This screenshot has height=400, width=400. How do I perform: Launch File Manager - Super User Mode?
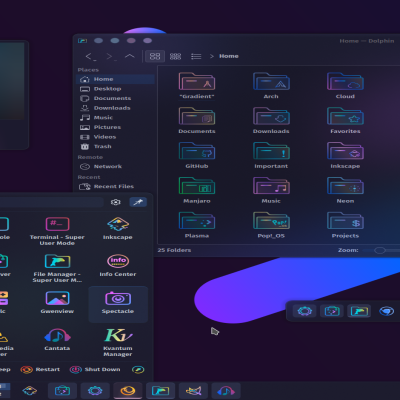tap(57, 268)
